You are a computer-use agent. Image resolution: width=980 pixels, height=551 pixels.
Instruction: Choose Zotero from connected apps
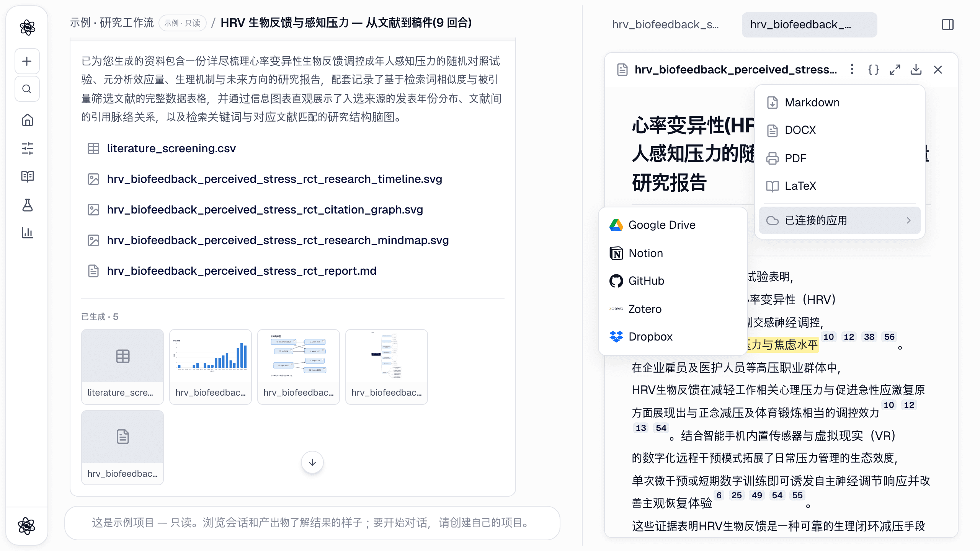click(673, 309)
